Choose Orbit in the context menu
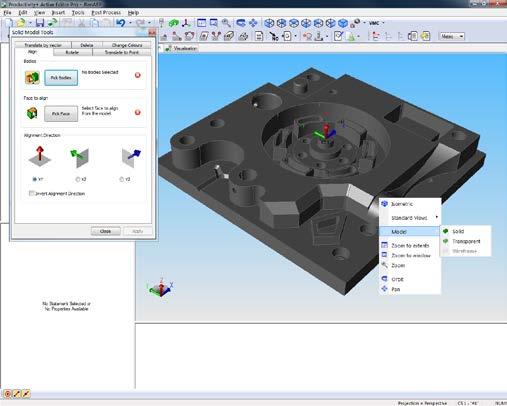 pos(410,279)
